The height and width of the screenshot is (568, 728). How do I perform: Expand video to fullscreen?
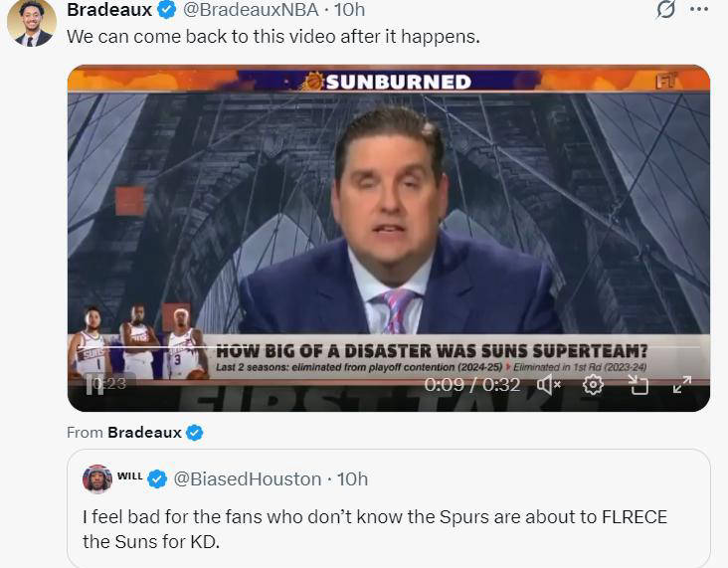[682, 385]
